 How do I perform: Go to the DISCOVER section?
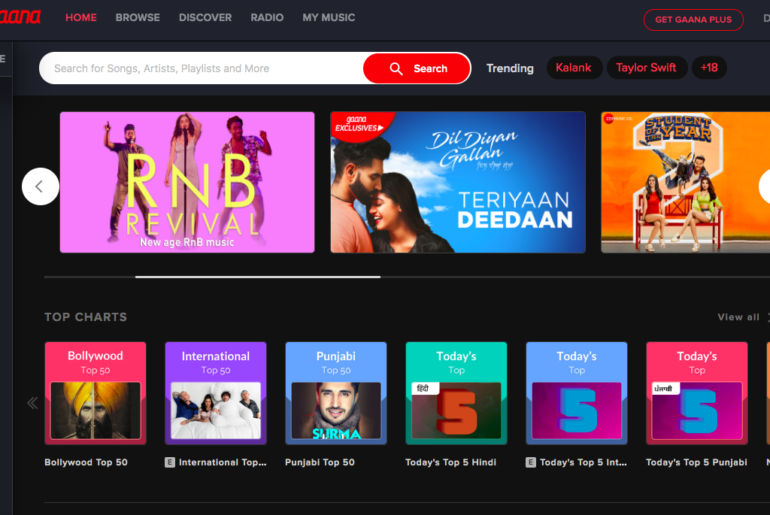(x=205, y=18)
